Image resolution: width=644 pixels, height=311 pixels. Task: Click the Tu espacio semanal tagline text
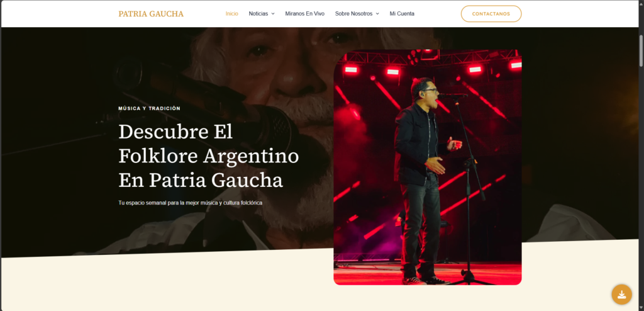190,203
